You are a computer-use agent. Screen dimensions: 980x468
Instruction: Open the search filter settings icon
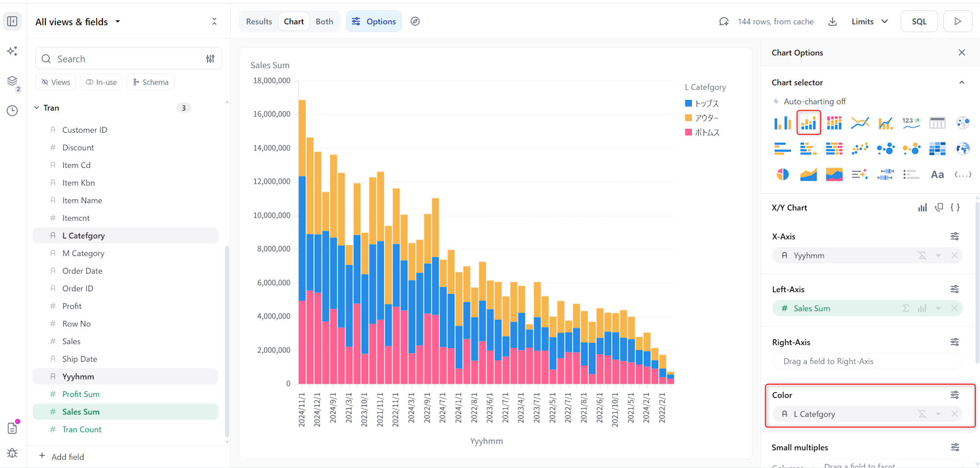tap(210, 59)
